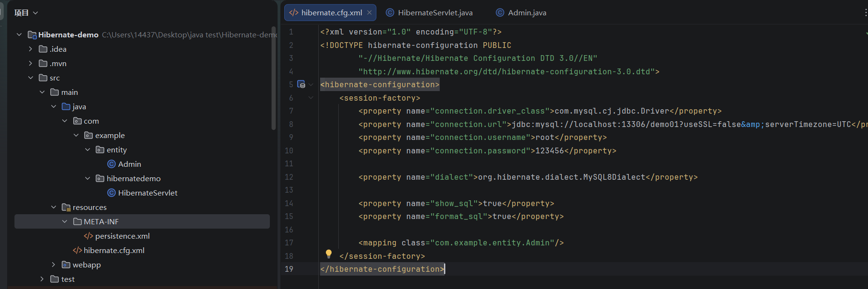The width and height of the screenshot is (868, 289).
Task: Click the test folder icon
Action: tap(55, 279)
